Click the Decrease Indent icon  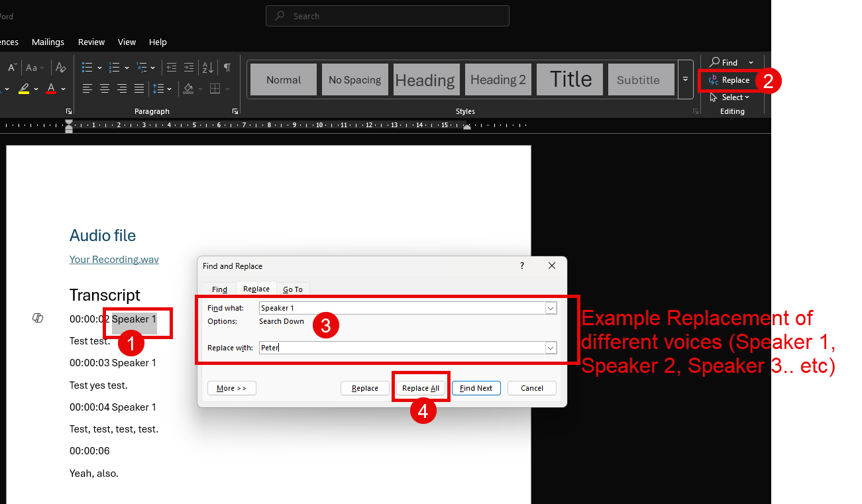coord(172,68)
